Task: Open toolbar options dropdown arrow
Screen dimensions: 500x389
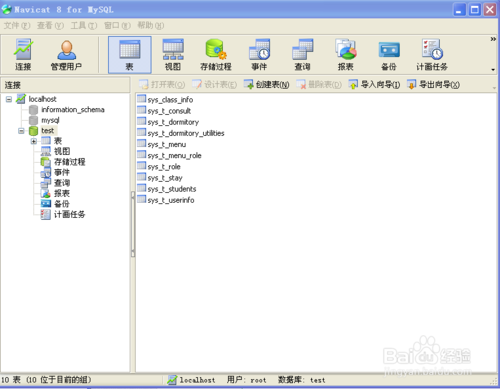Action: click(x=493, y=69)
